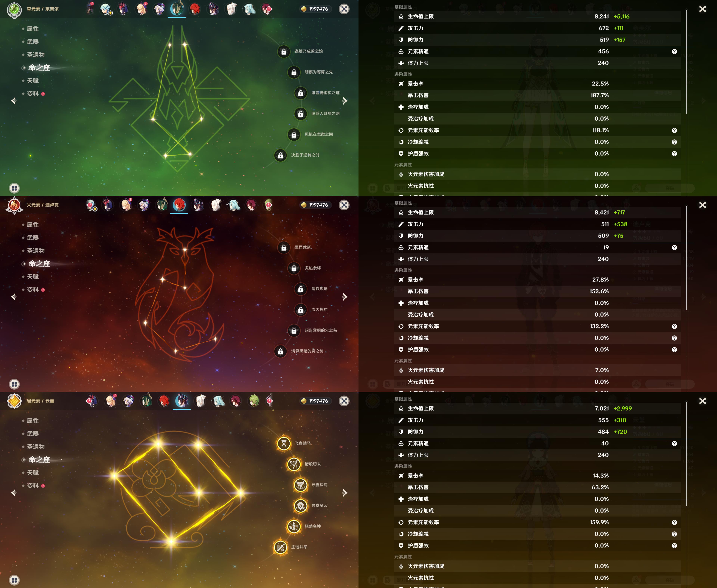Close the 草元素 / 奈芙尔 character screen
The width and height of the screenshot is (717, 588).
coord(344,9)
